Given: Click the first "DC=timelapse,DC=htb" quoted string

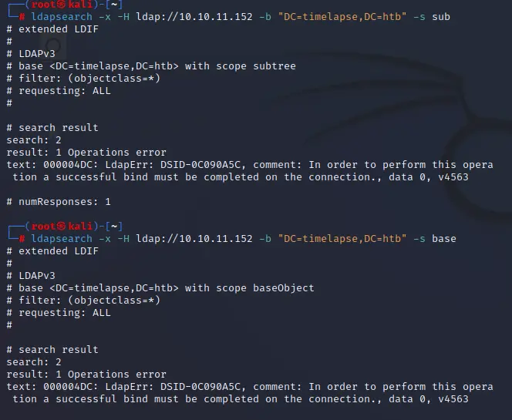Looking at the screenshot, I should (x=342, y=17).
